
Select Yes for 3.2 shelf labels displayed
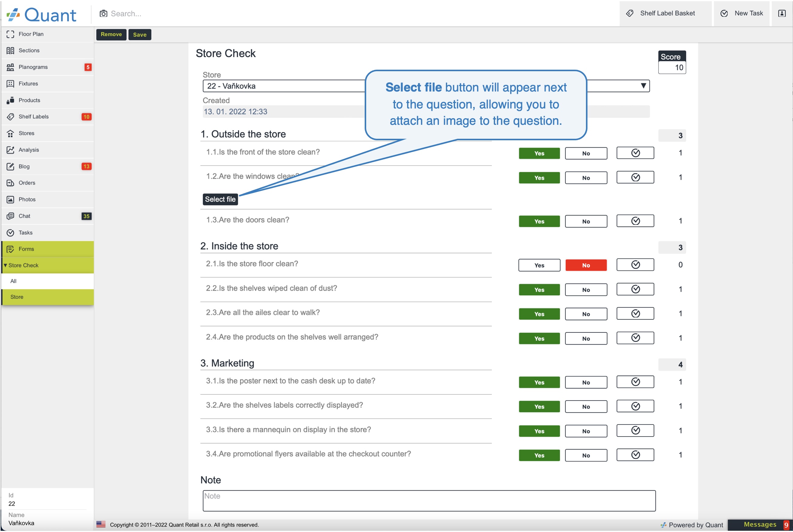539,407
